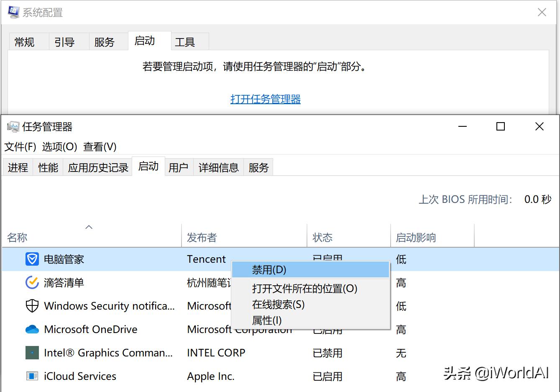Click the 0.0 秒 BIOS time value
The image size is (560, 392).
(538, 200)
